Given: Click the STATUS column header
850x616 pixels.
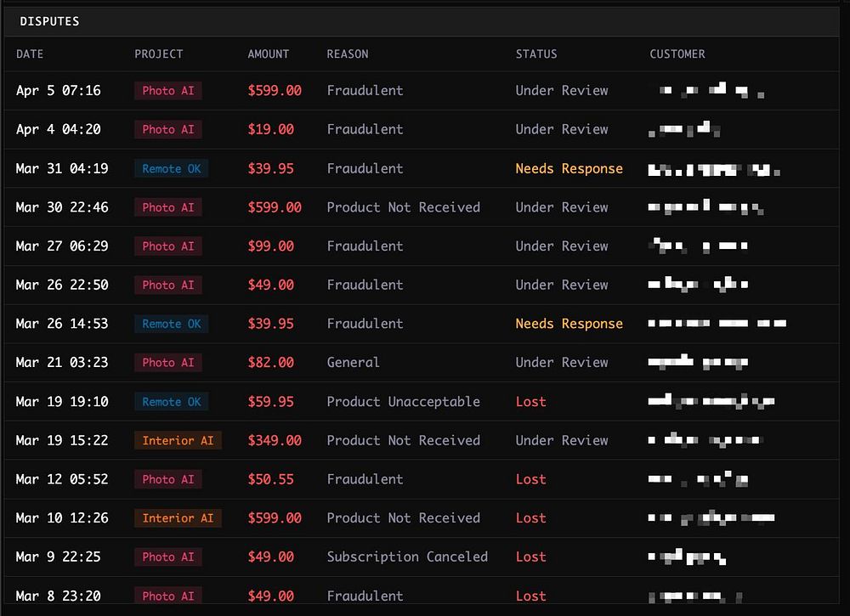Looking at the screenshot, I should point(536,54).
